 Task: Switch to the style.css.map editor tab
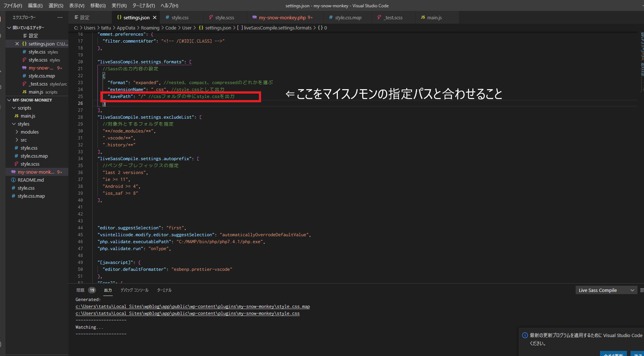pyautogui.click(x=348, y=17)
